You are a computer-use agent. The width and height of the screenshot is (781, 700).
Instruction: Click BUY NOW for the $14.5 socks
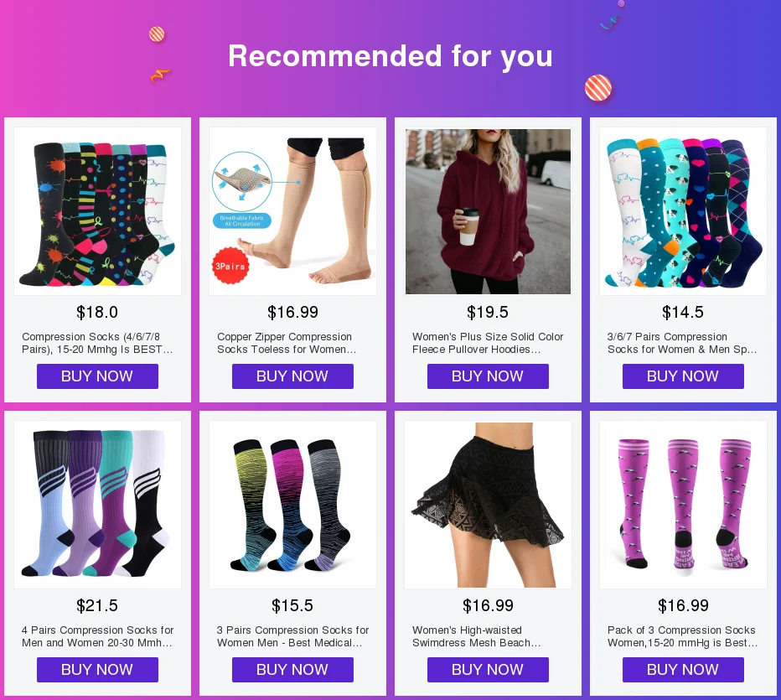[x=684, y=376]
